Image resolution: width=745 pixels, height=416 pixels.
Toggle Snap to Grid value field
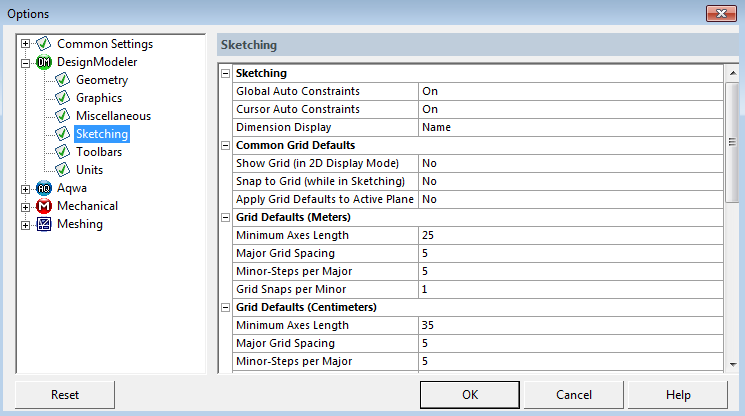[x=570, y=181]
